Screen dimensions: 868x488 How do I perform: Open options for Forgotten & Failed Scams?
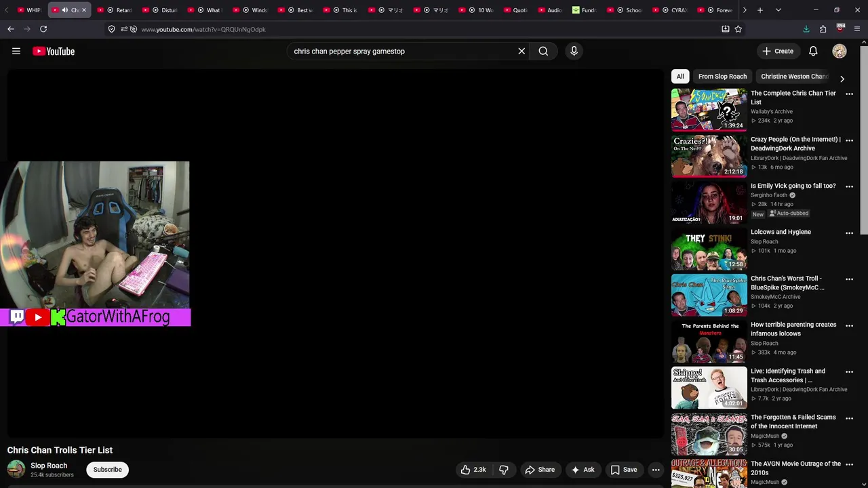click(849, 418)
